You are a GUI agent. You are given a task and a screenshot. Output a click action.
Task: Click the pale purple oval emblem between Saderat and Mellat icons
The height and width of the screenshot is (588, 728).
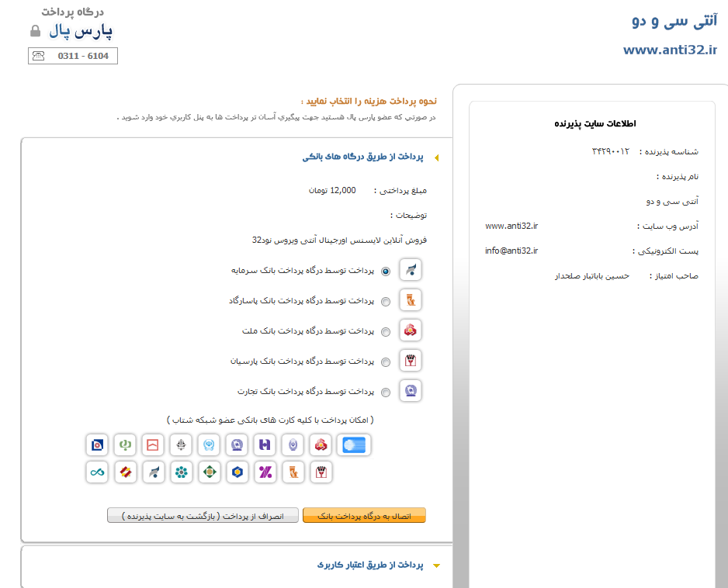coord(293,445)
